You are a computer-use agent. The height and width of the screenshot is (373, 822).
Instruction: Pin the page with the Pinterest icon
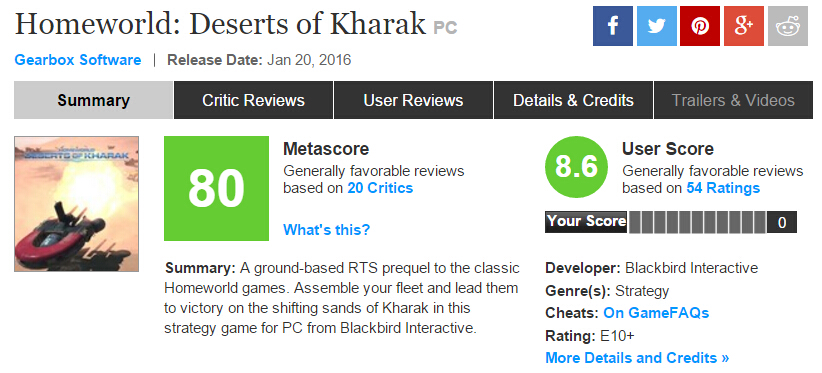click(x=700, y=26)
